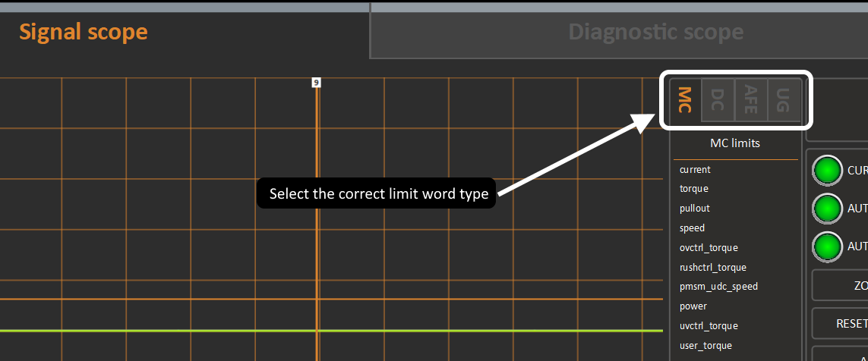Click the 'power' limit entry
The image size is (868, 361).
[693, 306]
